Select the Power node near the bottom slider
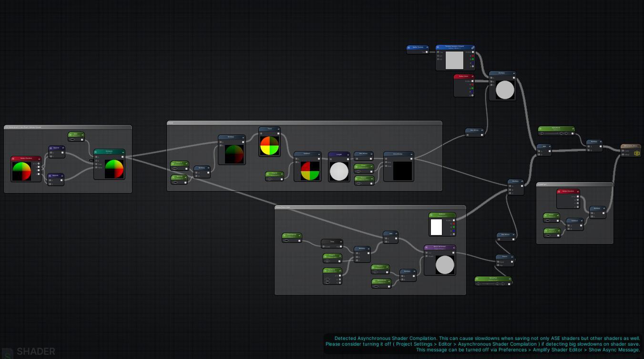644x359 pixels. tap(505, 260)
